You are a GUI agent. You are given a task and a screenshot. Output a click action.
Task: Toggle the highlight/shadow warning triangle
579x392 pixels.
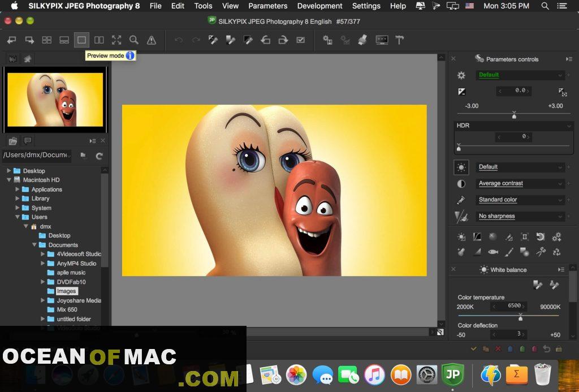click(x=152, y=40)
